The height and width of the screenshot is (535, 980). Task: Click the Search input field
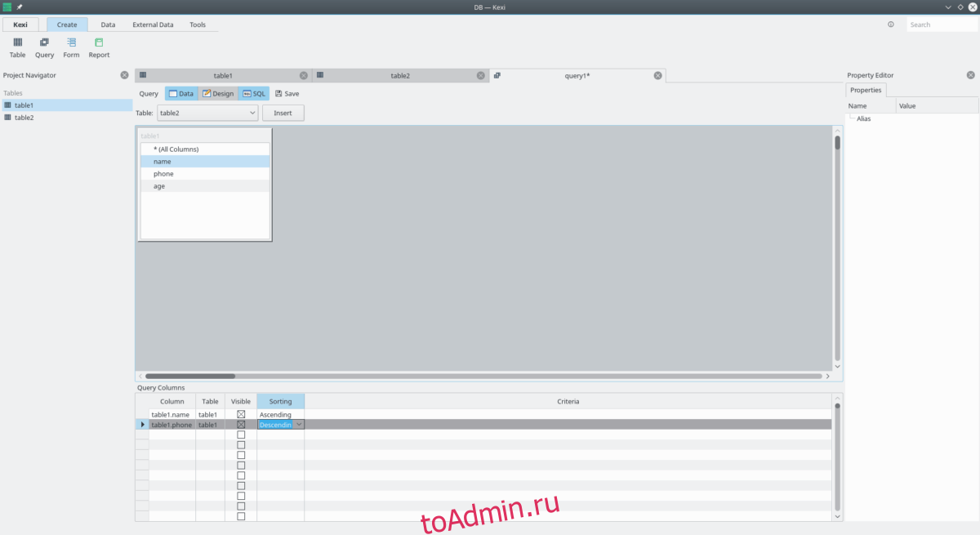pyautogui.click(x=942, y=25)
